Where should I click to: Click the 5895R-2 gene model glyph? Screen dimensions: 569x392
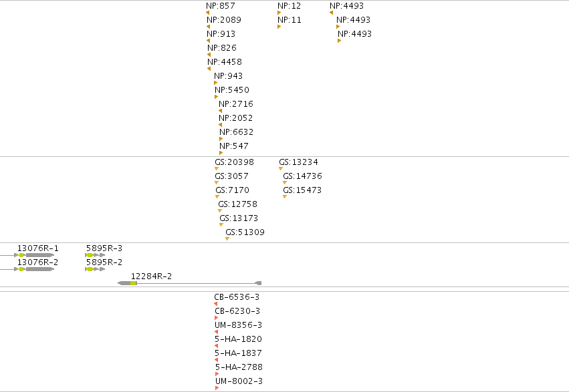coord(95,269)
